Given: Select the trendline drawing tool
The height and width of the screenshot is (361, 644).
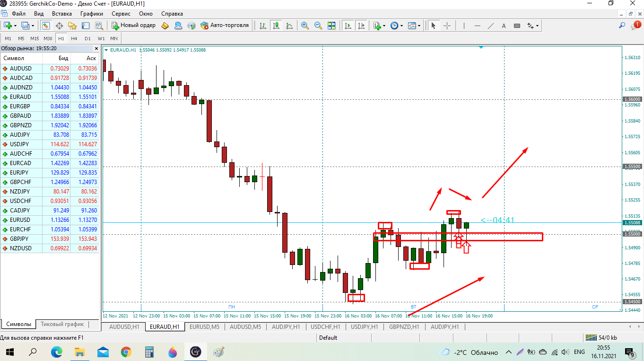Looking at the screenshot, I should click(x=491, y=25).
